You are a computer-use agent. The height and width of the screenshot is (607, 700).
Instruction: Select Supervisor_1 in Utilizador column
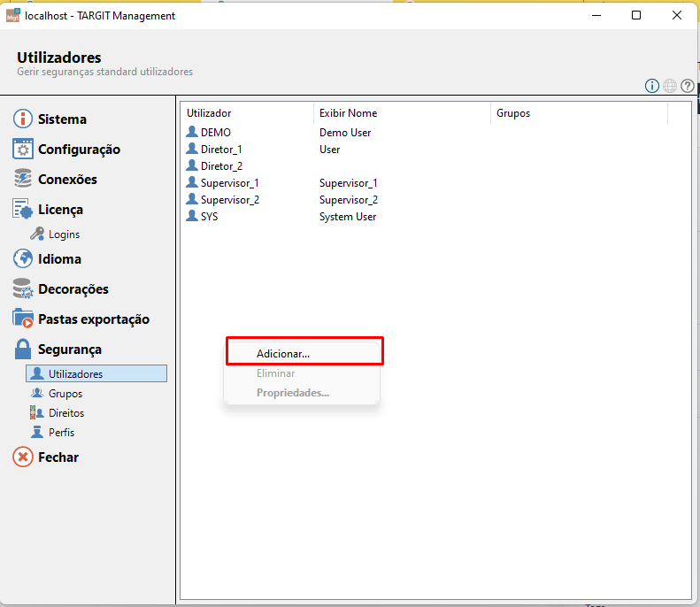pyautogui.click(x=229, y=183)
